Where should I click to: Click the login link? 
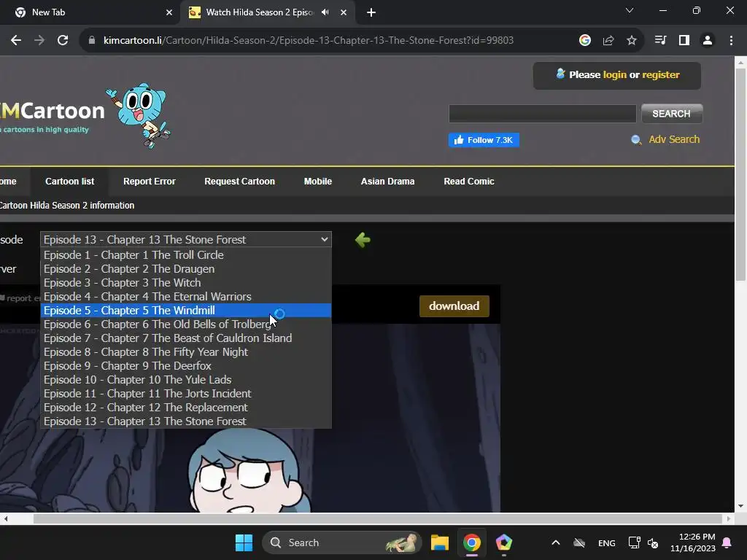614,75
